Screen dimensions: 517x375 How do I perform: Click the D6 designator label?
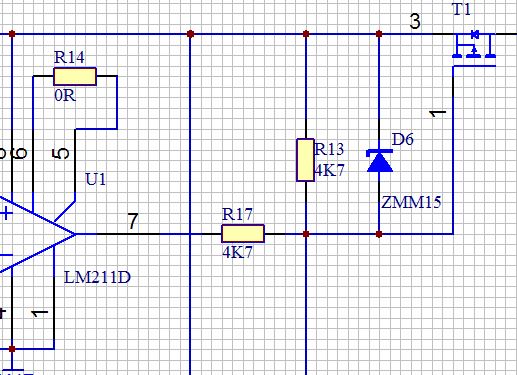point(403,139)
